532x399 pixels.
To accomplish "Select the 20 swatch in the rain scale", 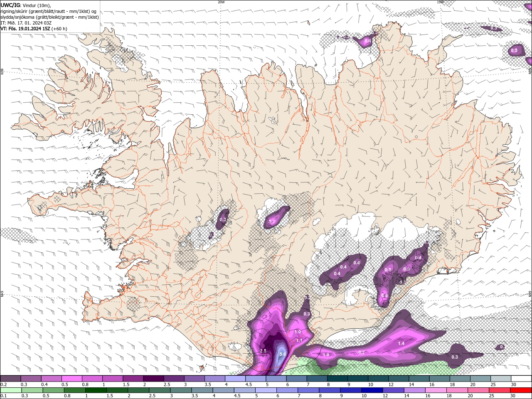I will (479, 390).
